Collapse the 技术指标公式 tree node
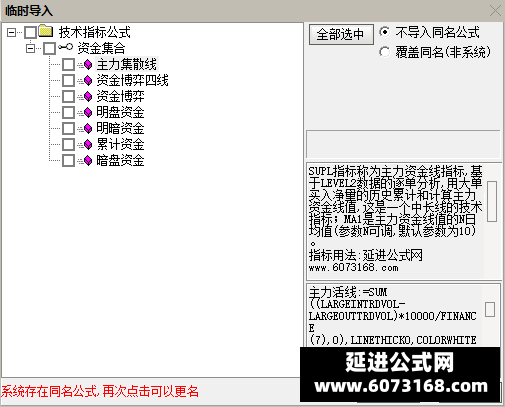 [12, 32]
